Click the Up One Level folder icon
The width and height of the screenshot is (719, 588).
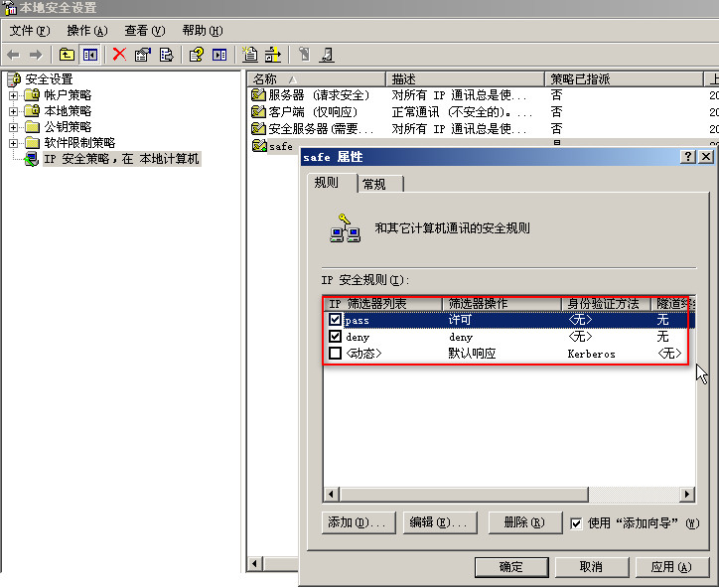(x=67, y=55)
